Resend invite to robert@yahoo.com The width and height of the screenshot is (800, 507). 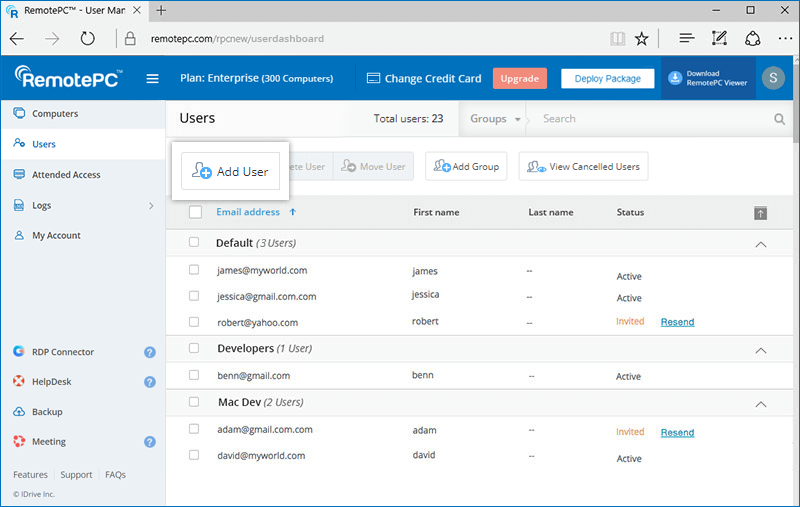[x=677, y=322]
